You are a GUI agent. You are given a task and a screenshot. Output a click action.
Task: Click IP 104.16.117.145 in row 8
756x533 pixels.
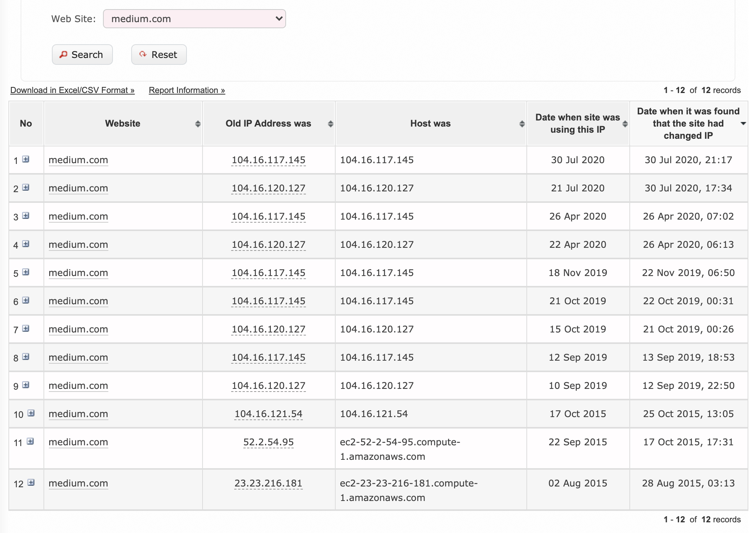269,358
